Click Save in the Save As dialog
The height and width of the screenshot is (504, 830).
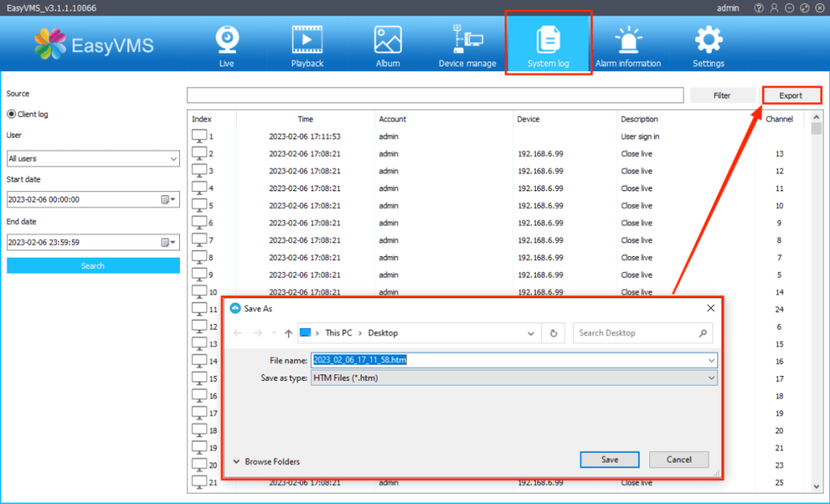610,459
